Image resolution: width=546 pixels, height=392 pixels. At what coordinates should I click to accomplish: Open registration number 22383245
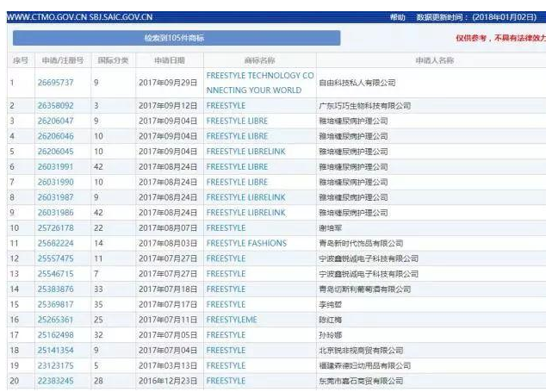coord(55,381)
